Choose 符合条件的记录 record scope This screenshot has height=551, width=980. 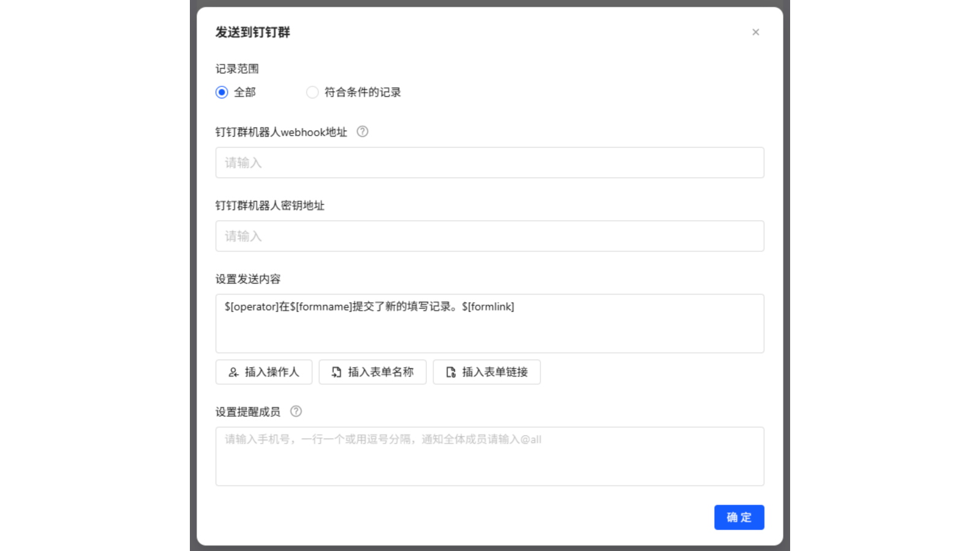click(x=312, y=92)
